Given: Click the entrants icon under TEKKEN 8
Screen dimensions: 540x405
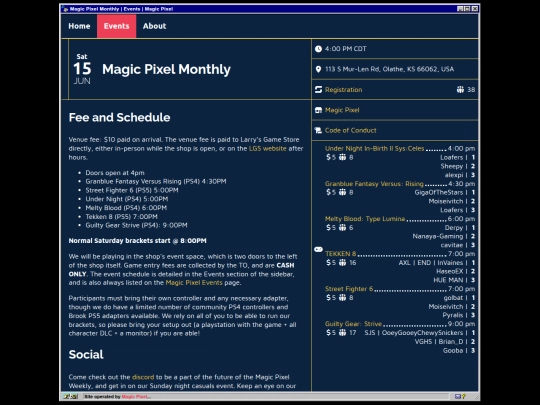Looking at the screenshot, I should [x=342, y=263].
